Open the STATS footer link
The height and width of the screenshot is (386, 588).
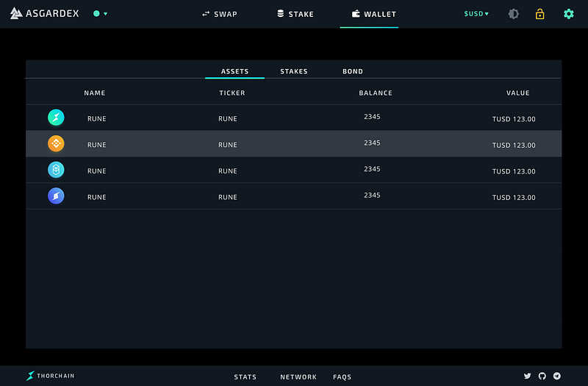click(x=245, y=377)
